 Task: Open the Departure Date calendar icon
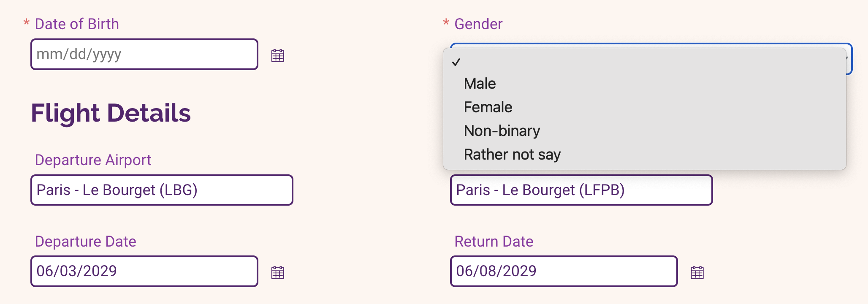(x=277, y=272)
